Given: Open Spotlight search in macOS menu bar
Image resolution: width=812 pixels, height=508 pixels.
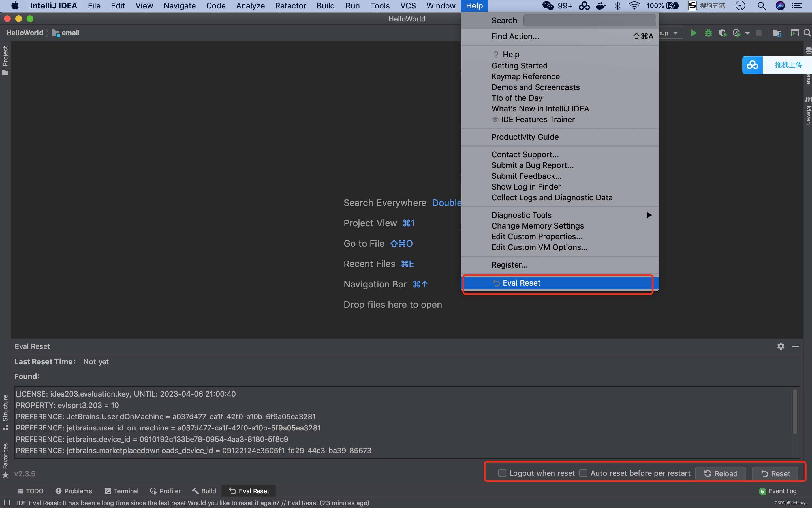Looking at the screenshot, I should click(761, 6).
